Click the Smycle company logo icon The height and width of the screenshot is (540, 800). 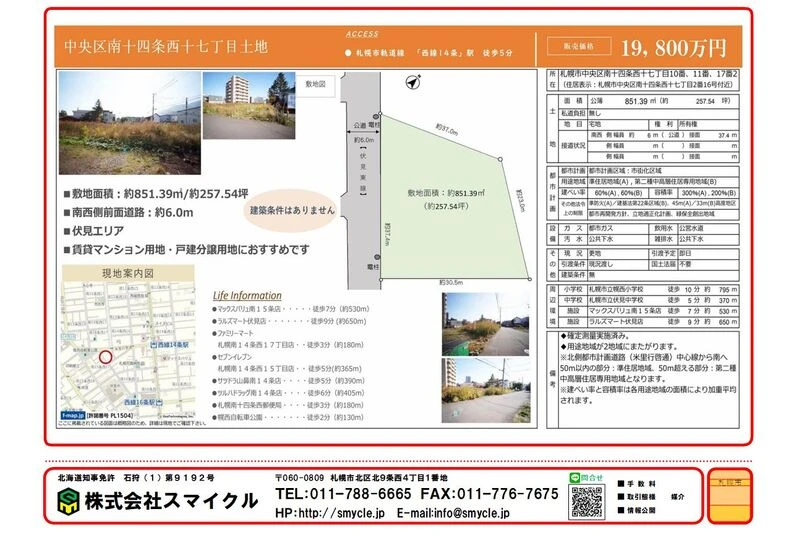coord(68,501)
